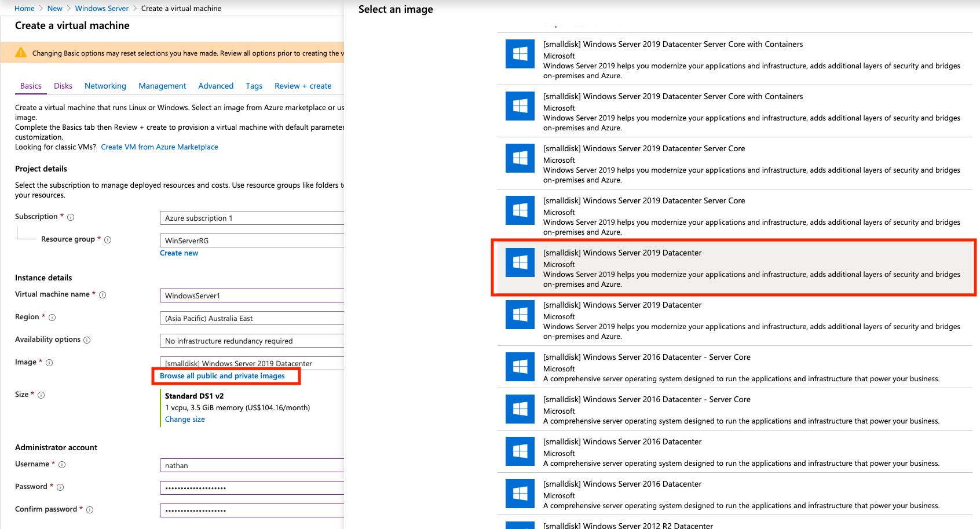Expand the Region dropdown showing Australia East

251,318
